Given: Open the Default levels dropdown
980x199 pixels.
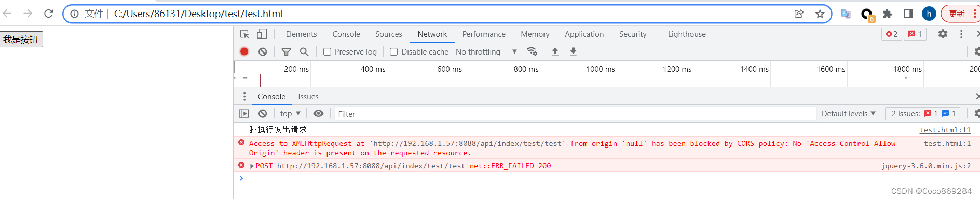Looking at the screenshot, I should point(848,114).
